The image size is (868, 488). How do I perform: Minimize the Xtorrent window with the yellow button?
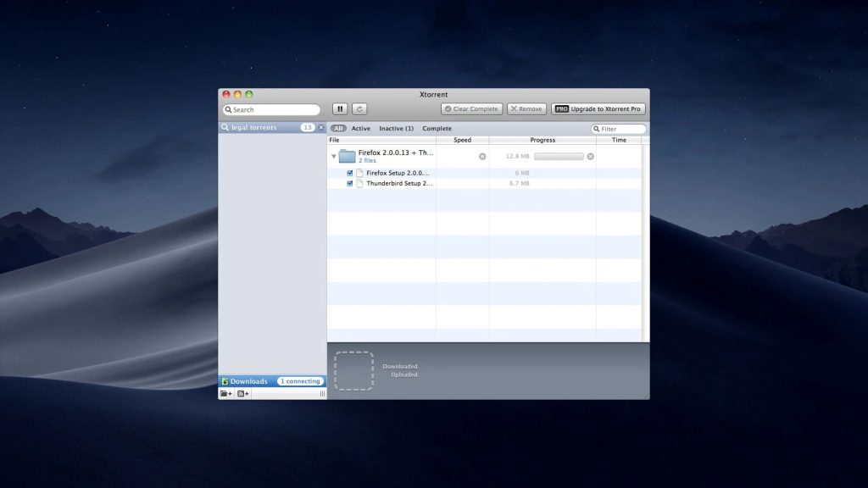tap(237, 95)
